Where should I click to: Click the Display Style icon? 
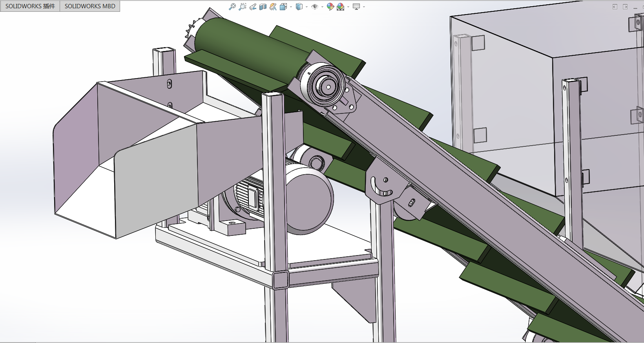pyautogui.click(x=299, y=7)
